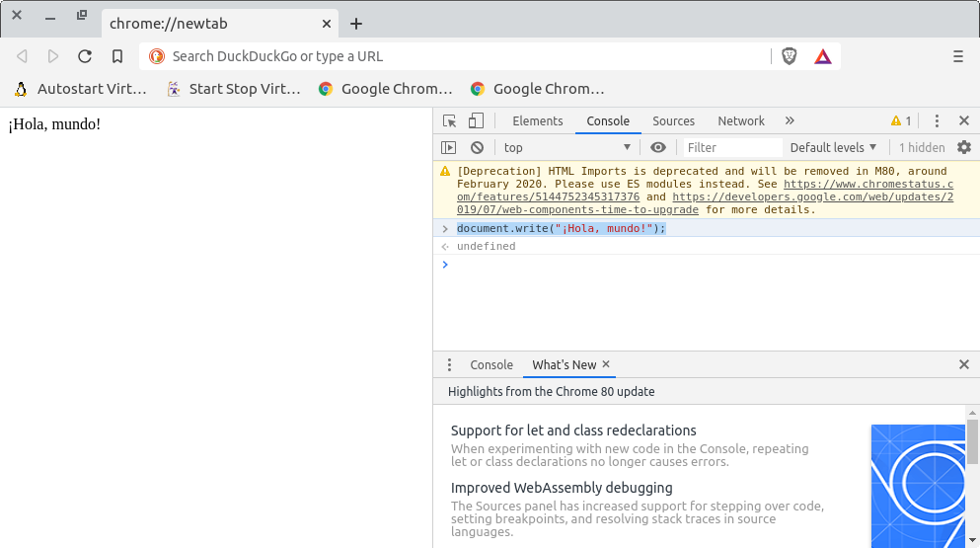This screenshot has height=548, width=980.
Task: Switch to the Network tab
Action: pos(741,121)
